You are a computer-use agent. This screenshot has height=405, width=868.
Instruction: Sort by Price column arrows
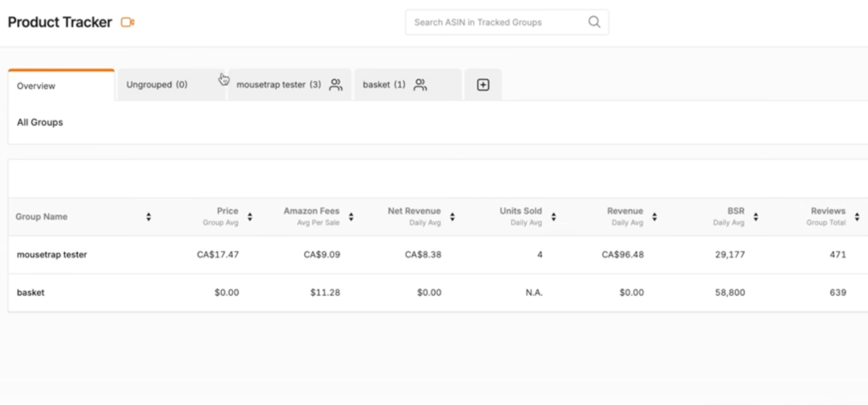(250, 217)
